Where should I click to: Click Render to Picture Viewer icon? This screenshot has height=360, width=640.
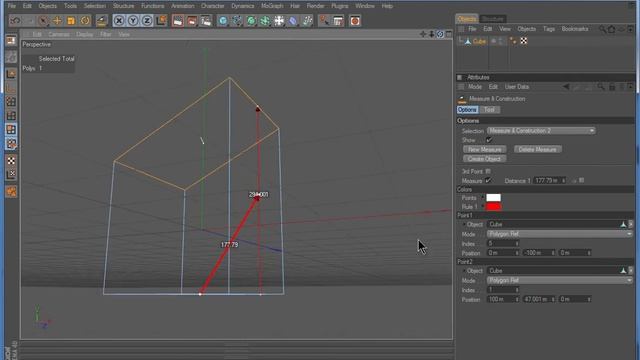[192, 20]
